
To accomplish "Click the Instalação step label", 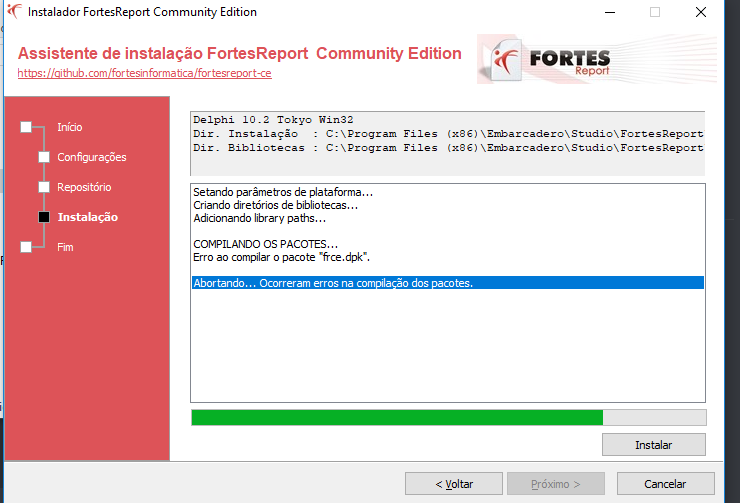I will click(x=88, y=217).
